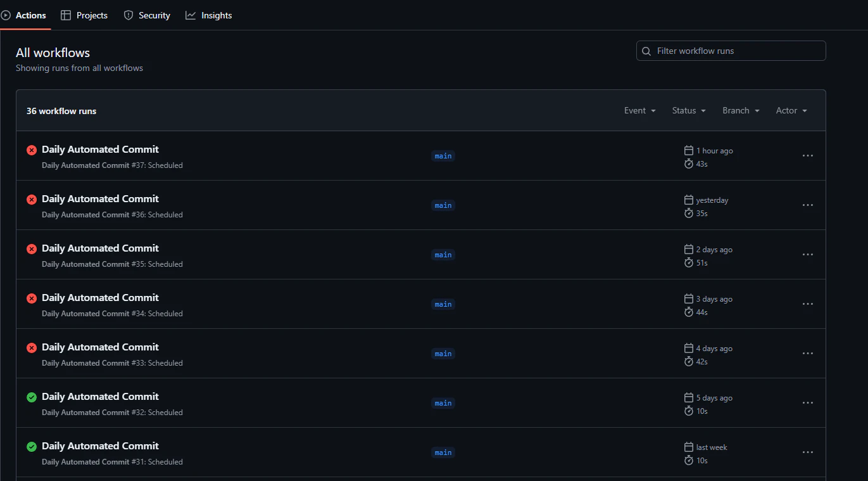Click the calendar icon beside "3 days ago"
The image size is (868, 481).
[689, 298]
